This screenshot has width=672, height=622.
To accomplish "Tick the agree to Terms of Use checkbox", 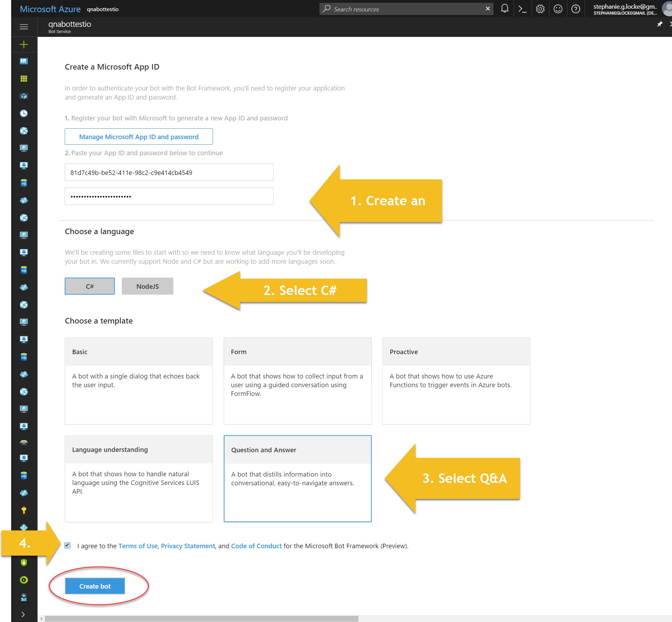I will click(x=68, y=545).
